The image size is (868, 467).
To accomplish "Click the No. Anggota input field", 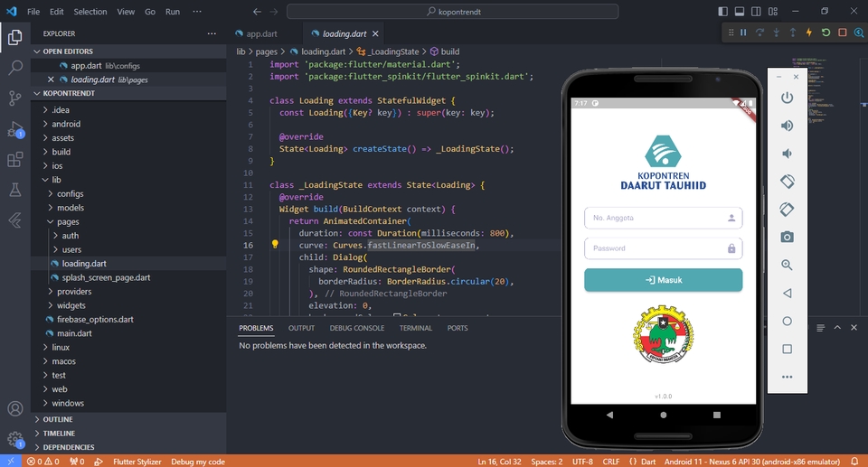I will (x=663, y=218).
